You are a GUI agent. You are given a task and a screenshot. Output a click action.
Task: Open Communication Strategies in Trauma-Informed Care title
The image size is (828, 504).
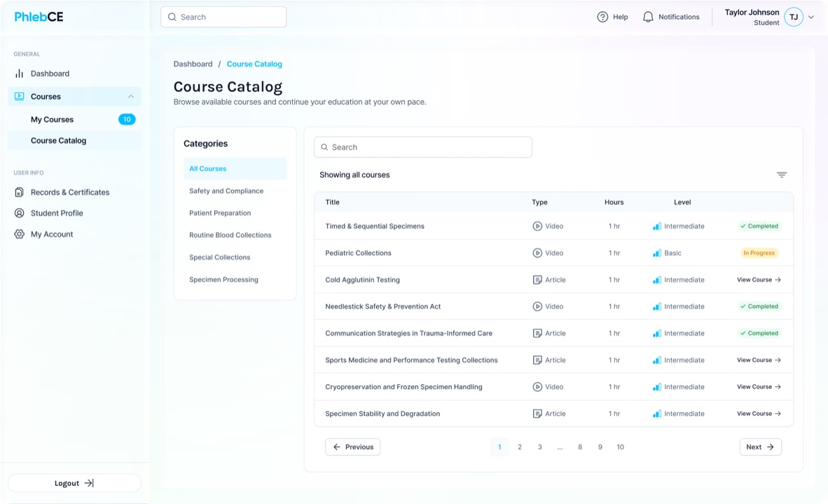[408, 333]
